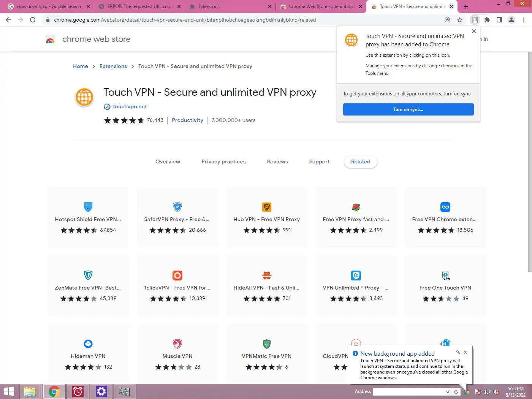
Task: Reload the current page
Action: tap(33, 20)
